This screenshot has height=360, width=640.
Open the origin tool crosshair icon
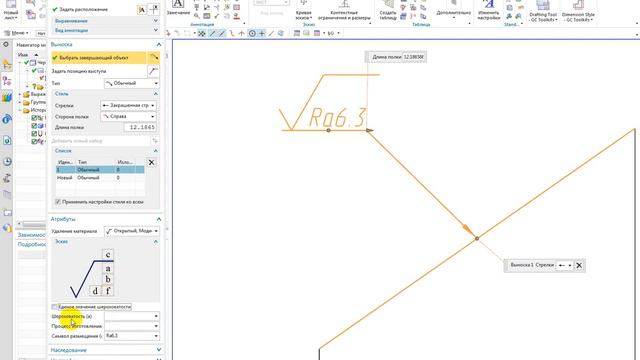154,10
